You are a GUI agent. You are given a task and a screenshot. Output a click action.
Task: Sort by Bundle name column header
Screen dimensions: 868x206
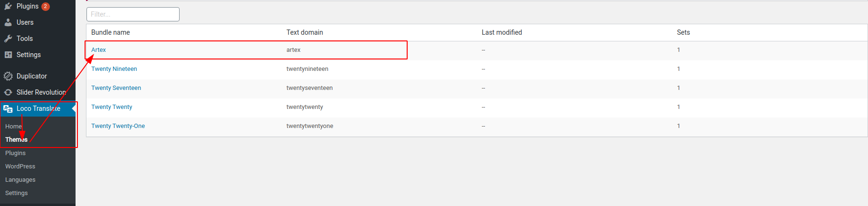tap(110, 32)
